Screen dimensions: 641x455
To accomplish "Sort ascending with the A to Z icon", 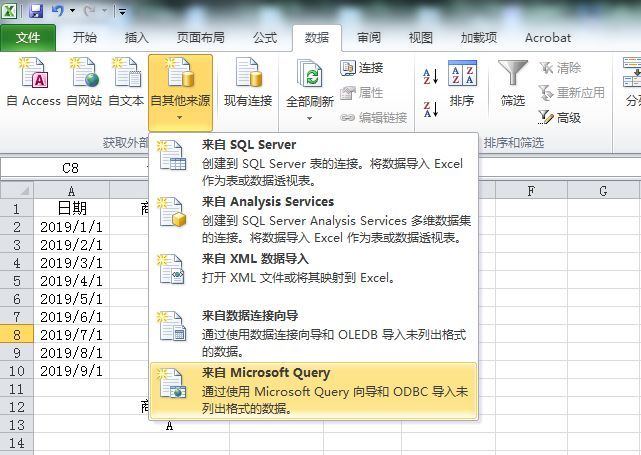I will (x=430, y=76).
